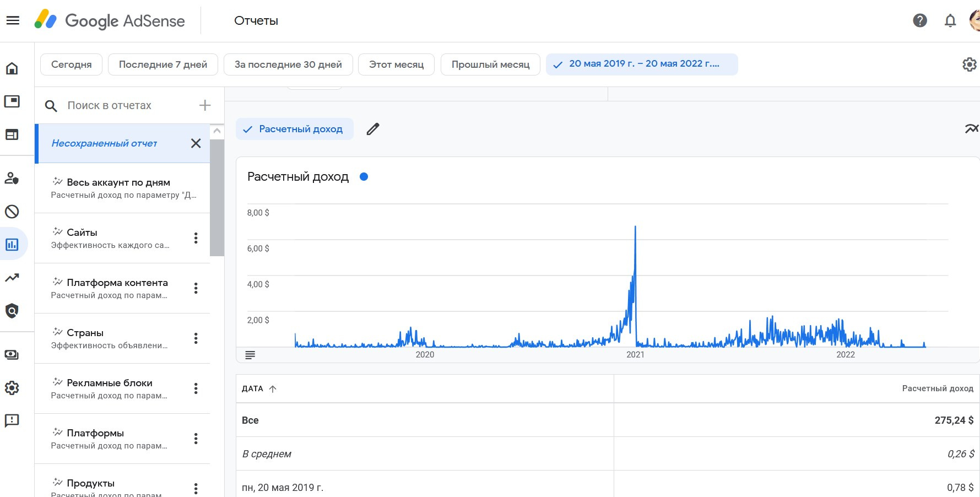980x497 pixels.
Task: Open the Help icon in header
Action: pos(919,21)
